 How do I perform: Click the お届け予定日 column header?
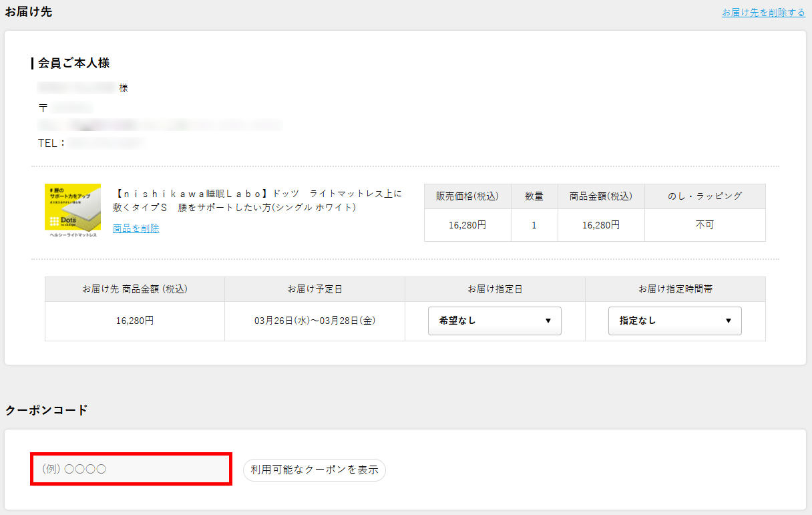(x=315, y=289)
